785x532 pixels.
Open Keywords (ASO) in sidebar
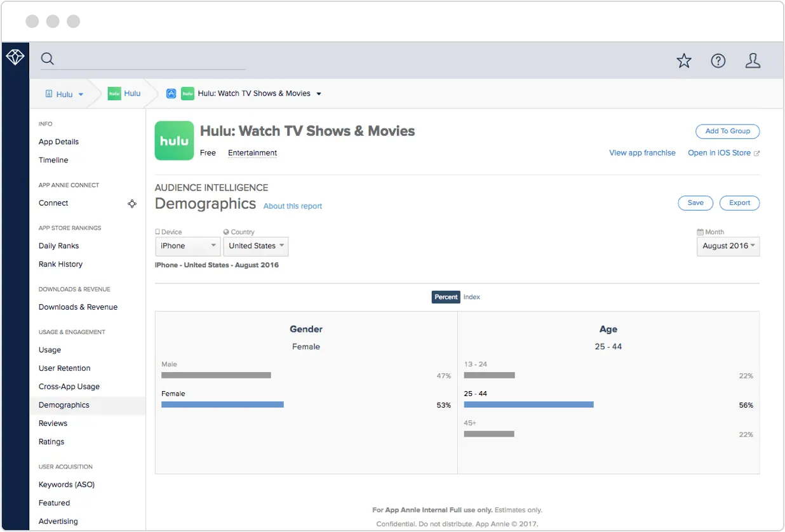67,485
